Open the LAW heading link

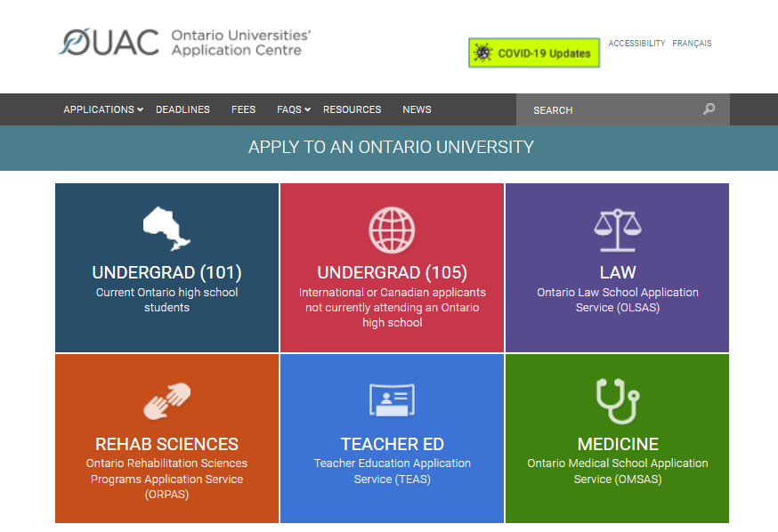618,272
